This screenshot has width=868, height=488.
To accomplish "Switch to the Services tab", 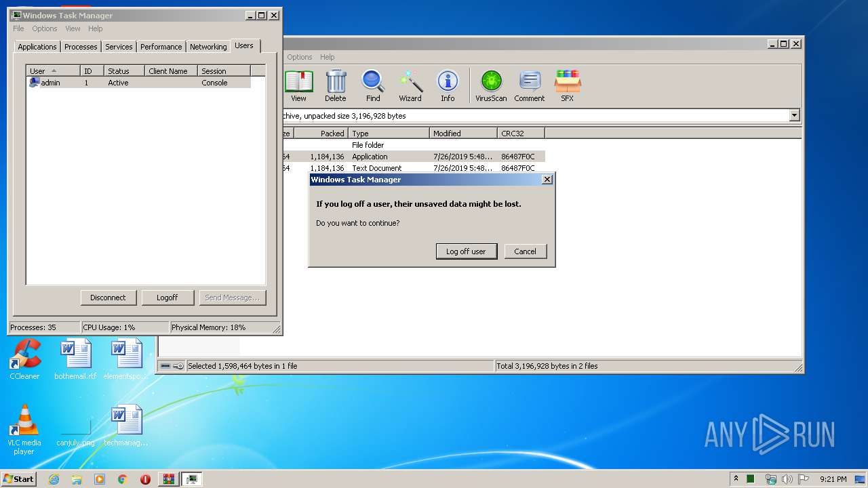I will point(119,47).
